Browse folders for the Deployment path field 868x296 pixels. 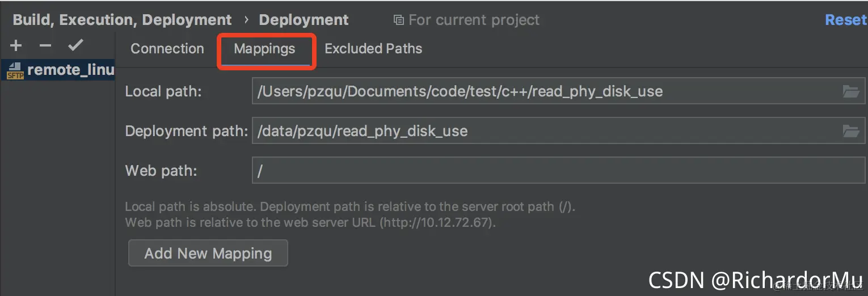[850, 131]
